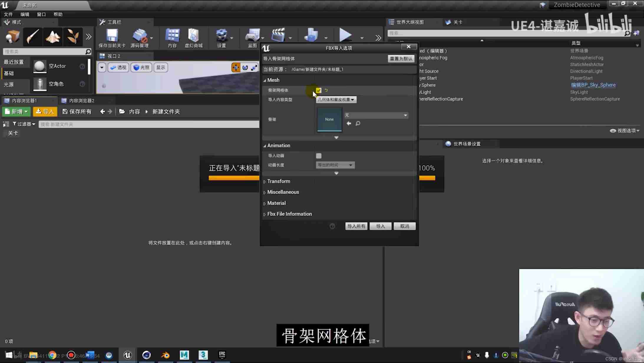This screenshot has width=644, height=363.
Task: Open Edit BP_Sky_Sphere link
Action: 593,85
